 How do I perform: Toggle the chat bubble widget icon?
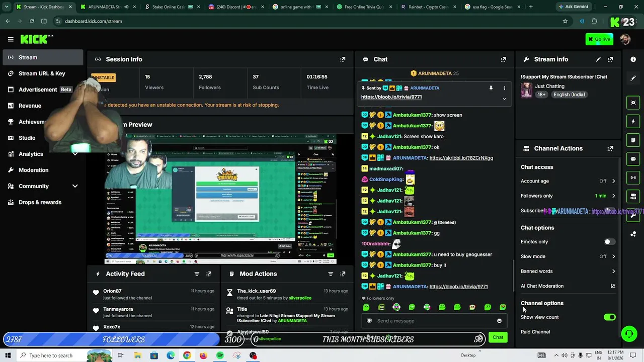coord(633,159)
